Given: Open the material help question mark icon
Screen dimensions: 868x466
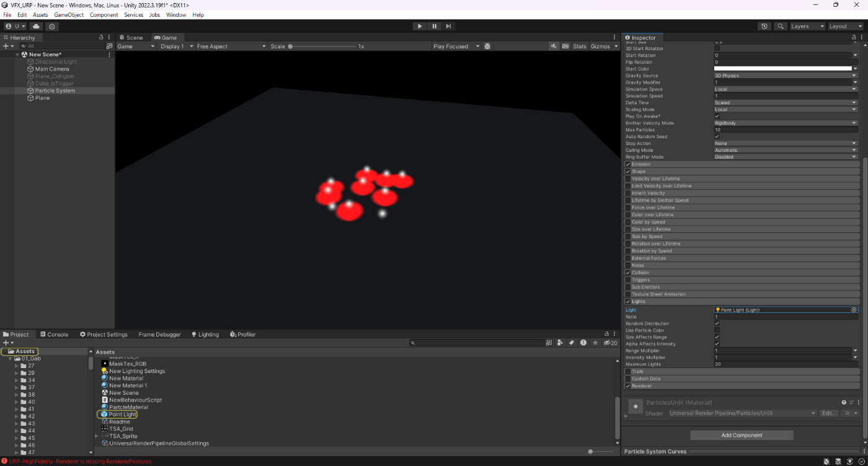Looking at the screenshot, I should 844,403.
